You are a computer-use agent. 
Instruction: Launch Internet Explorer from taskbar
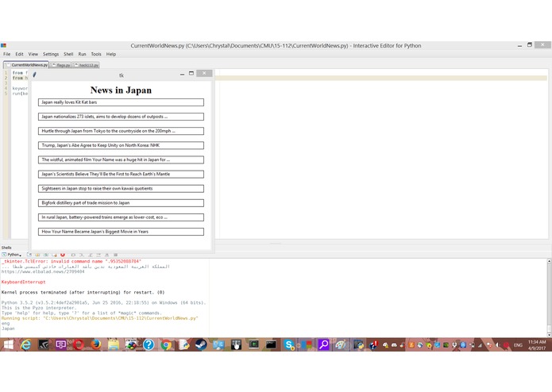pyautogui.click(x=25, y=345)
